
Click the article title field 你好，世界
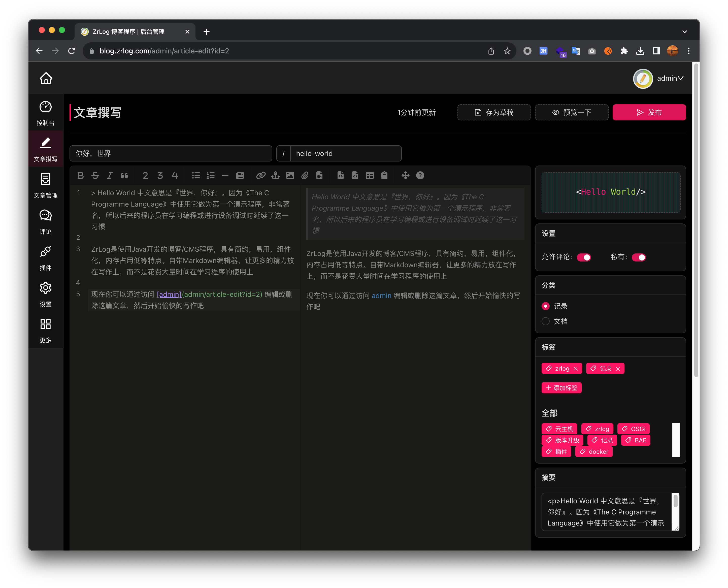tap(171, 153)
